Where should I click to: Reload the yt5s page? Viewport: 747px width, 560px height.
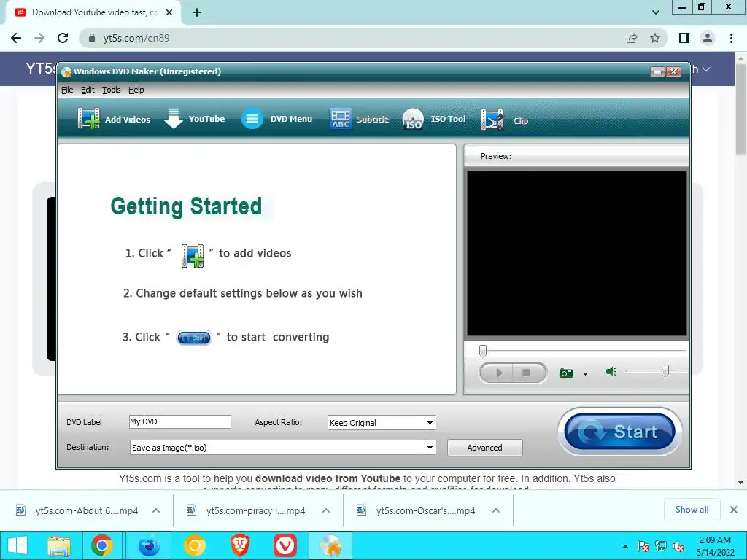[x=63, y=38]
